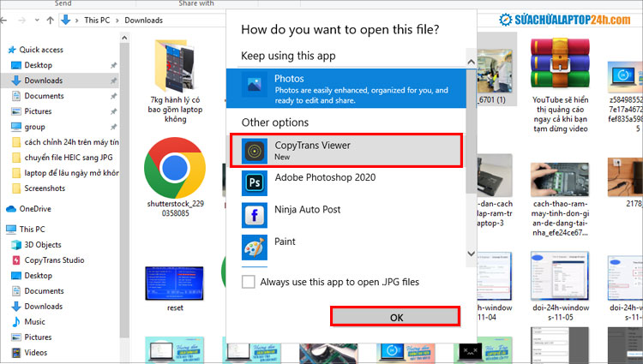Enable Always use this app checkbox

[x=249, y=282]
